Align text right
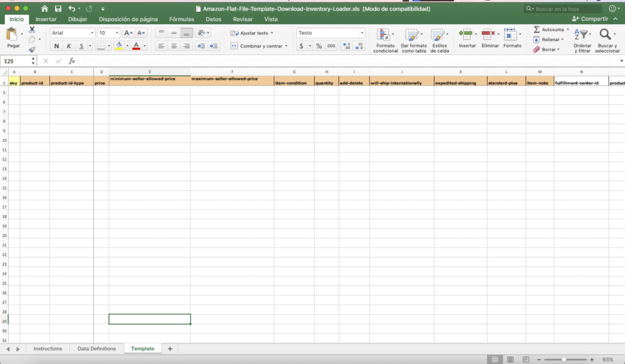The width and height of the screenshot is (625, 364). pyautogui.click(x=186, y=46)
